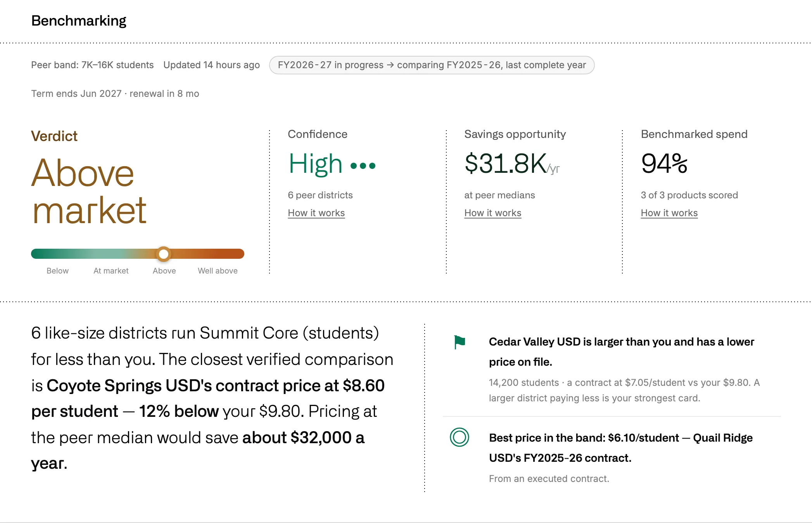Click the verdict slider handle
This screenshot has height=523, width=812.
click(x=164, y=254)
